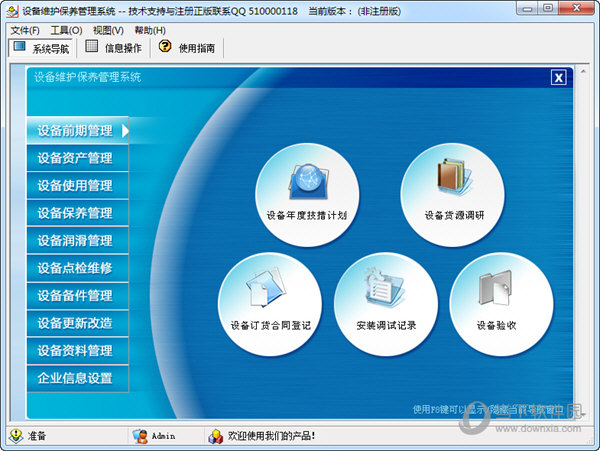Viewport: 600px width, 451px height.
Task: Open the 文件(F) menu
Action: [25, 30]
